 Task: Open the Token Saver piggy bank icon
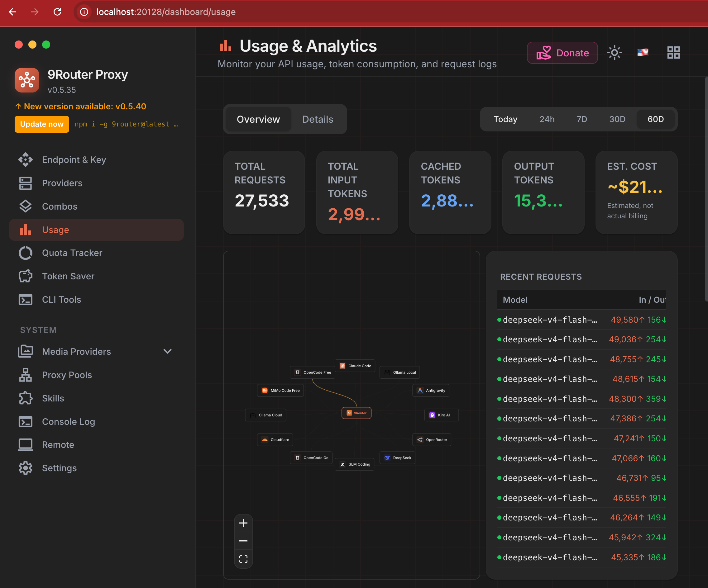[25, 276]
